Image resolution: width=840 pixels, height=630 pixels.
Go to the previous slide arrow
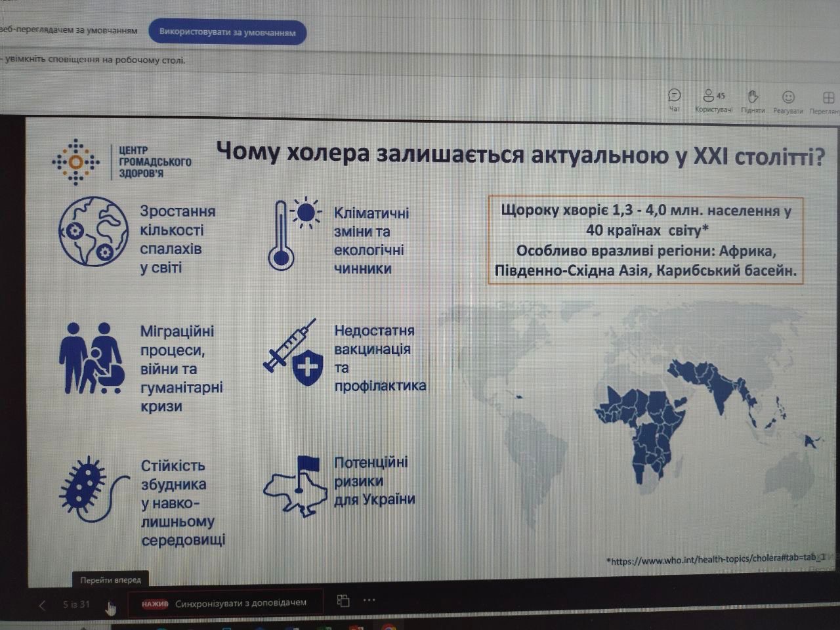[43, 604]
